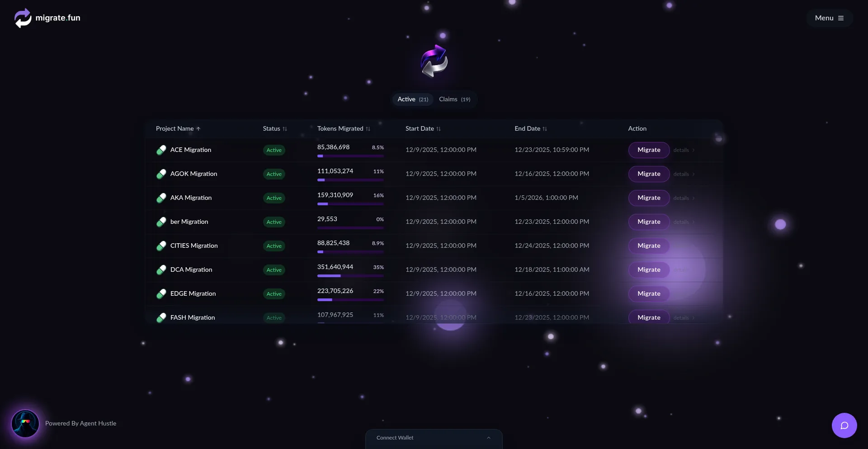The height and width of the screenshot is (449, 868).
Task: Click the ACE Migration pill icon
Action: coord(161,150)
